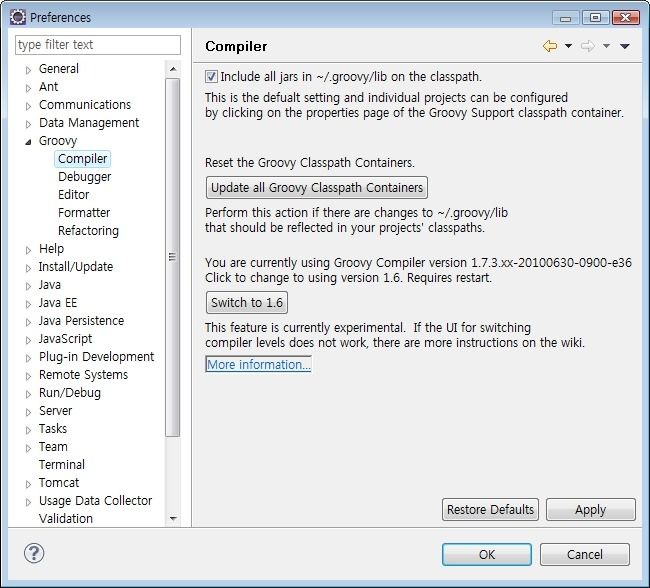Select the General category label

58,68
